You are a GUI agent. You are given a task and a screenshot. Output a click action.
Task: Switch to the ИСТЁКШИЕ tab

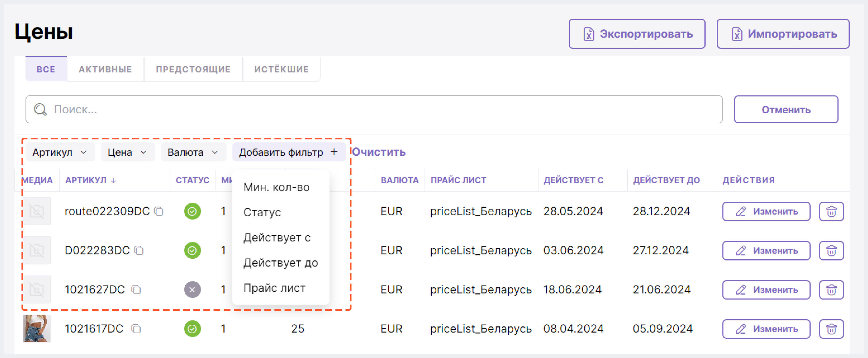coord(281,69)
